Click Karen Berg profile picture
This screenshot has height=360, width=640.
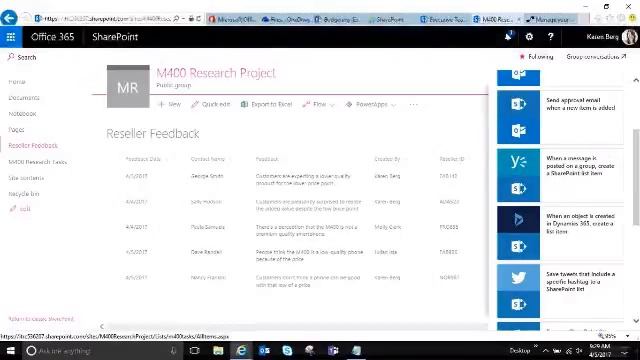point(629,37)
